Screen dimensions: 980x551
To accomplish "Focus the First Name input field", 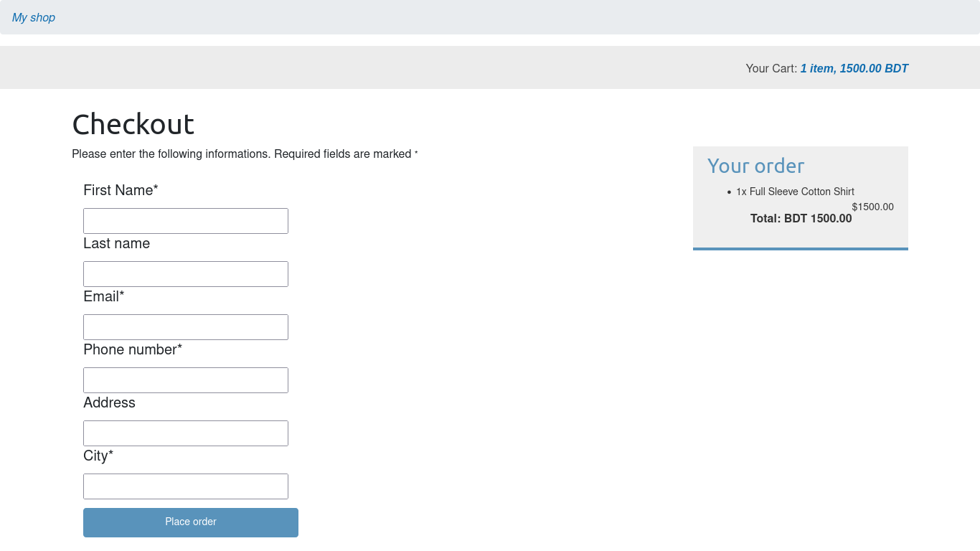I will point(186,221).
